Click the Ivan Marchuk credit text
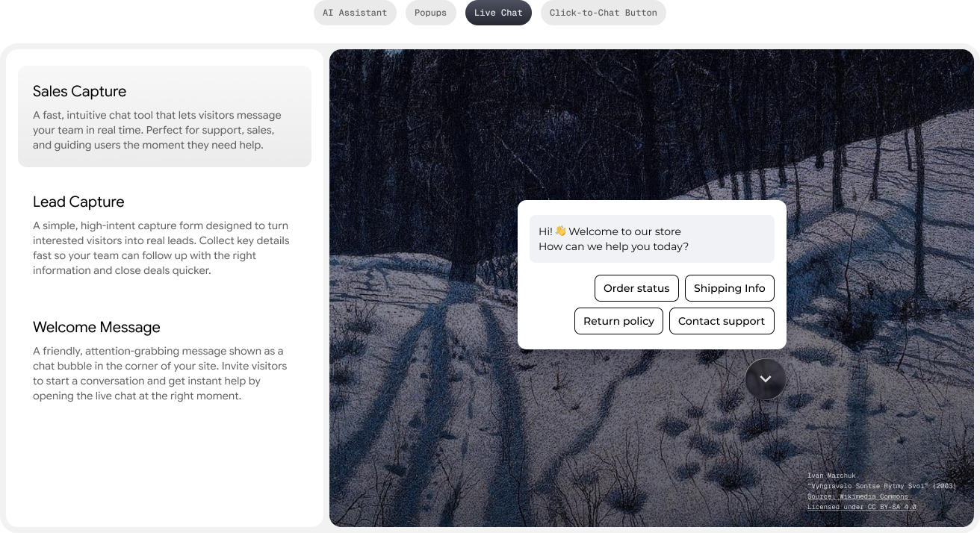The width and height of the screenshot is (980, 533). [831, 476]
